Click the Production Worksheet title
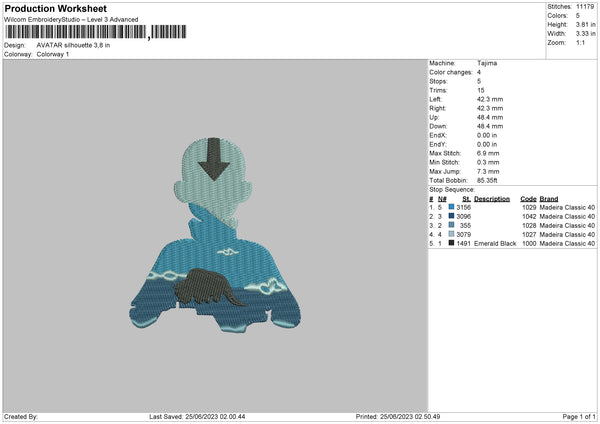 point(55,8)
